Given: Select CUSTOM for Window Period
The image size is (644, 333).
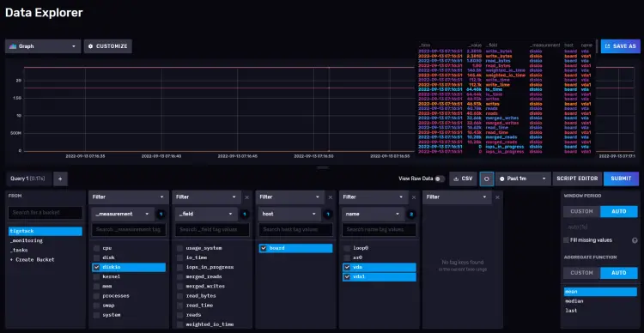Looking at the screenshot, I should click(x=581, y=211).
